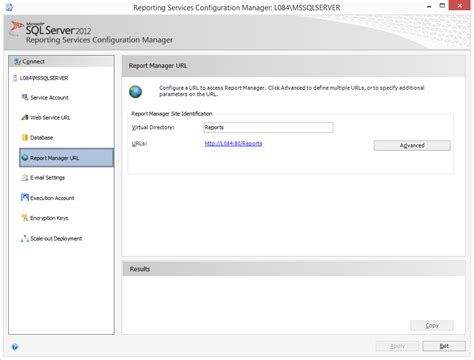Open help via the question mark icon
Image resolution: width=474 pixels, height=360 pixels.
pyautogui.click(x=15, y=347)
